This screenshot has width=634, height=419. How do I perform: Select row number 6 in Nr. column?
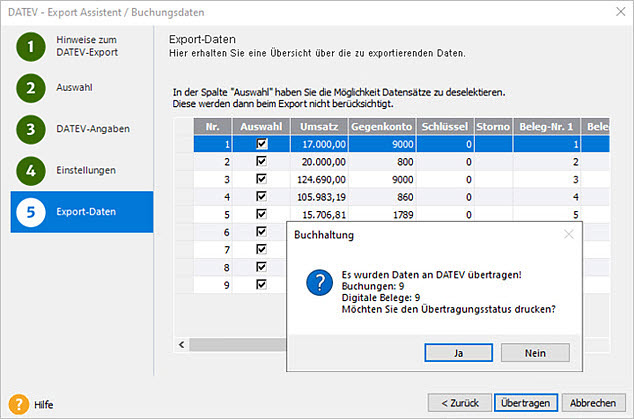tap(213, 232)
